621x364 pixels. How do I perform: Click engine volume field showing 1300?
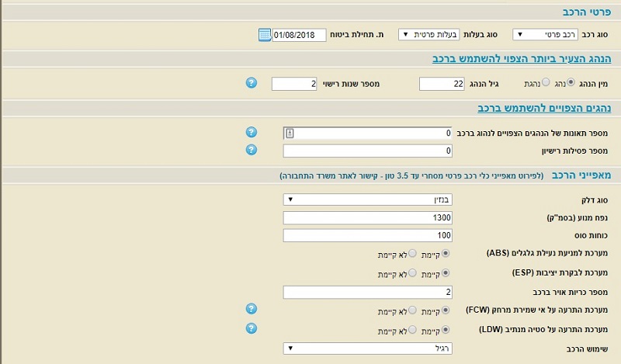point(367,217)
